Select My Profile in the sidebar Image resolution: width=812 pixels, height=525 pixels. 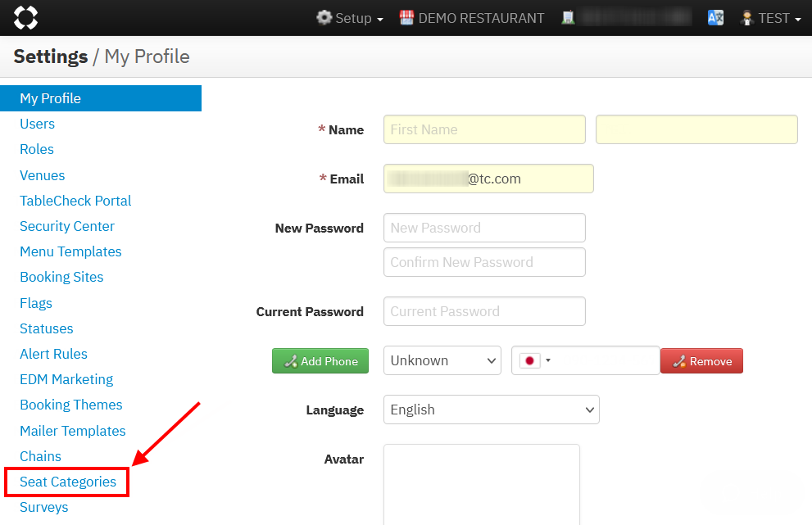51,98
